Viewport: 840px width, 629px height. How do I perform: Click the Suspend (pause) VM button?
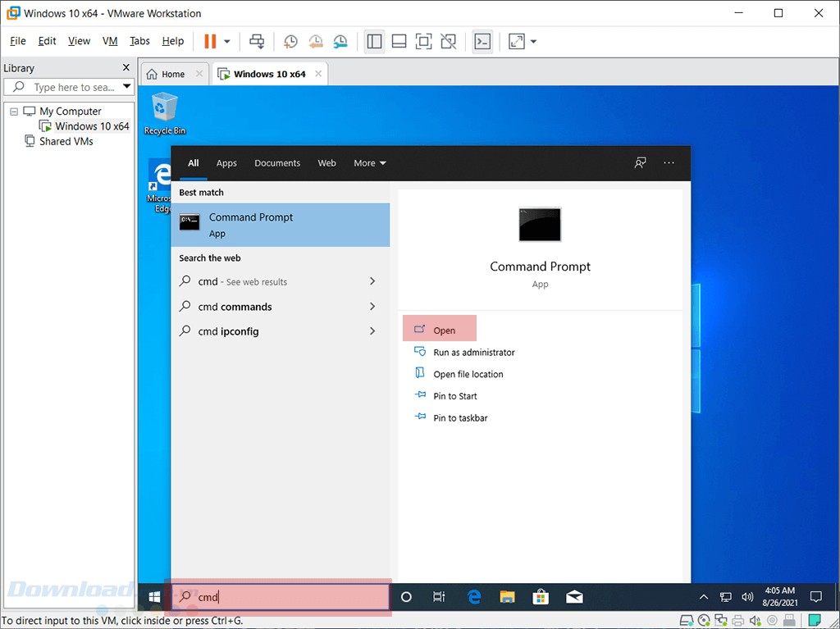click(210, 41)
